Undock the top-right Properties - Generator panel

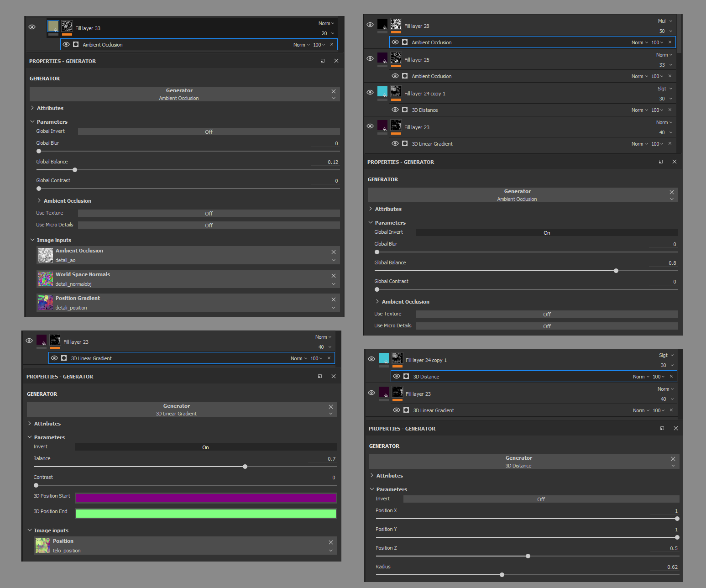661,161
